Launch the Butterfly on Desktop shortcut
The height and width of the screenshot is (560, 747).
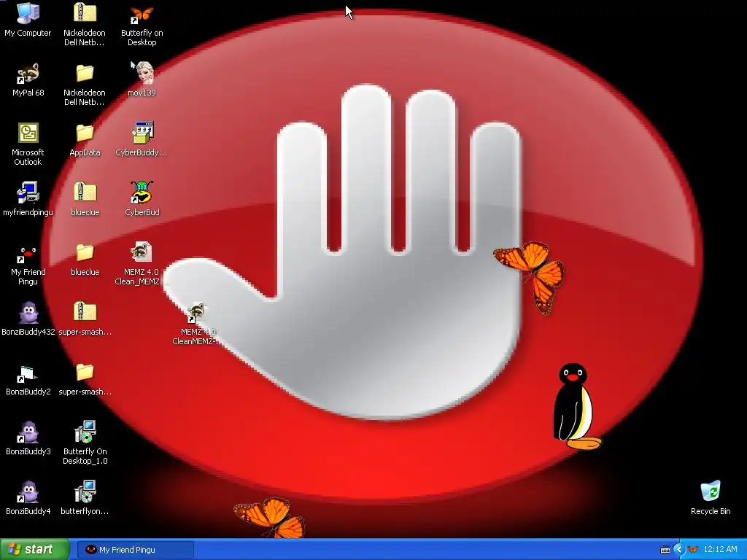tap(142, 24)
